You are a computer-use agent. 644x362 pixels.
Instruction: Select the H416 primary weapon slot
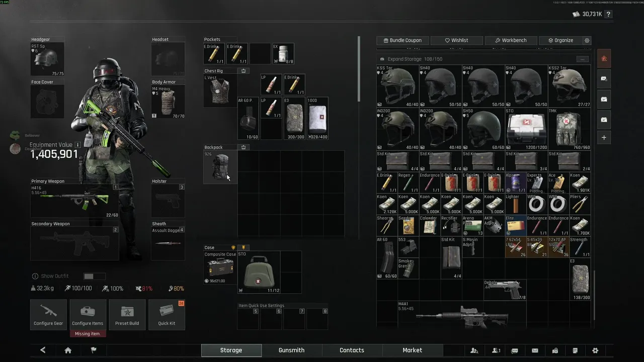click(74, 201)
